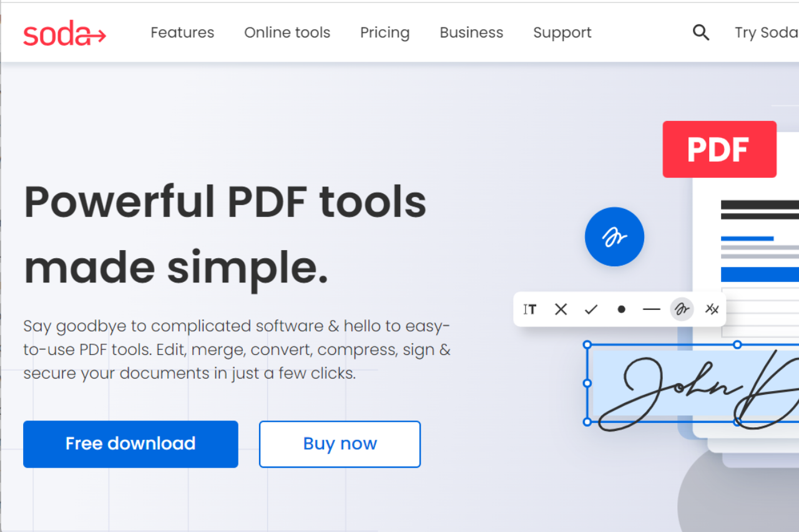The width and height of the screenshot is (799, 532).
Task: Click the Free download button
Action: (x=130, y=444)
